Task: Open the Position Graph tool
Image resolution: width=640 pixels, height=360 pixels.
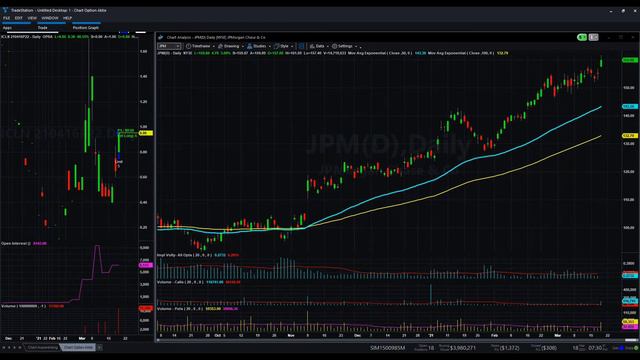Action: coord(86,28)
